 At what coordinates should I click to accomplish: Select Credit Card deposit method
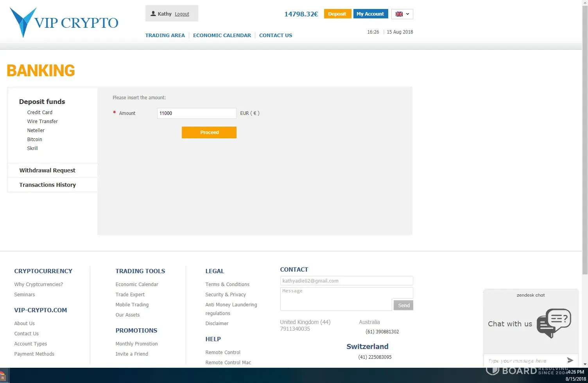tap(39, 113)
